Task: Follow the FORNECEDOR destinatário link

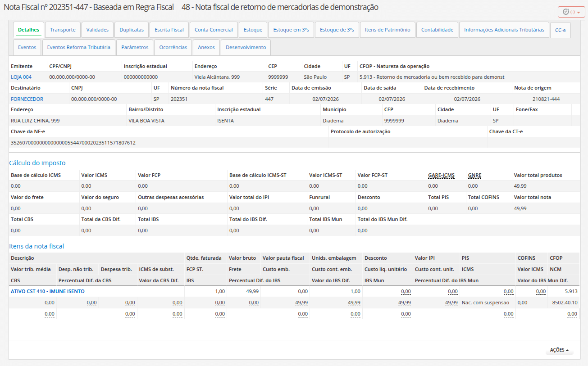Action: (x=27, y=99)
